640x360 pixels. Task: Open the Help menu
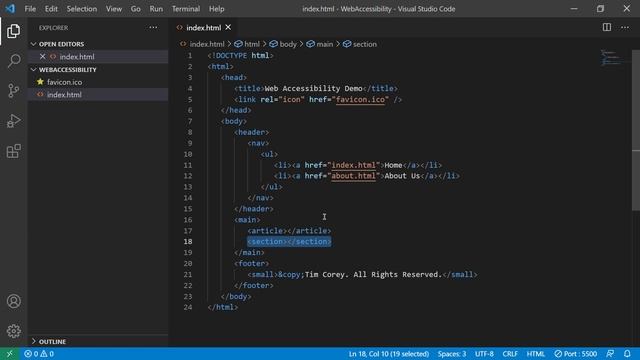coord(216,9)
